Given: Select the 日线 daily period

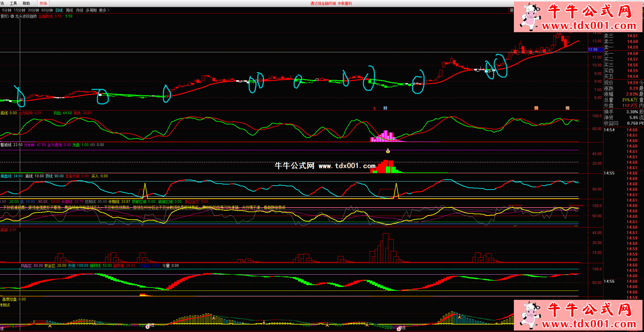Looking at the screenshot, I should tap(59, 10).
